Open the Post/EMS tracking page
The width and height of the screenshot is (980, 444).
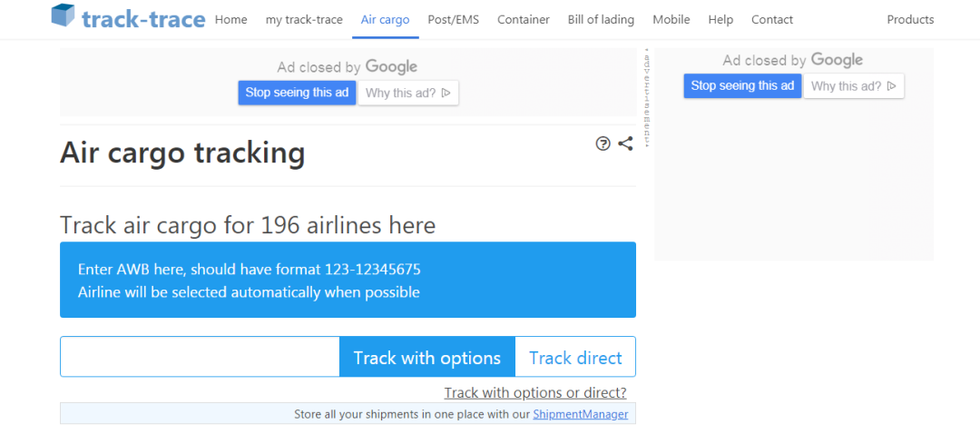[453, 19]
